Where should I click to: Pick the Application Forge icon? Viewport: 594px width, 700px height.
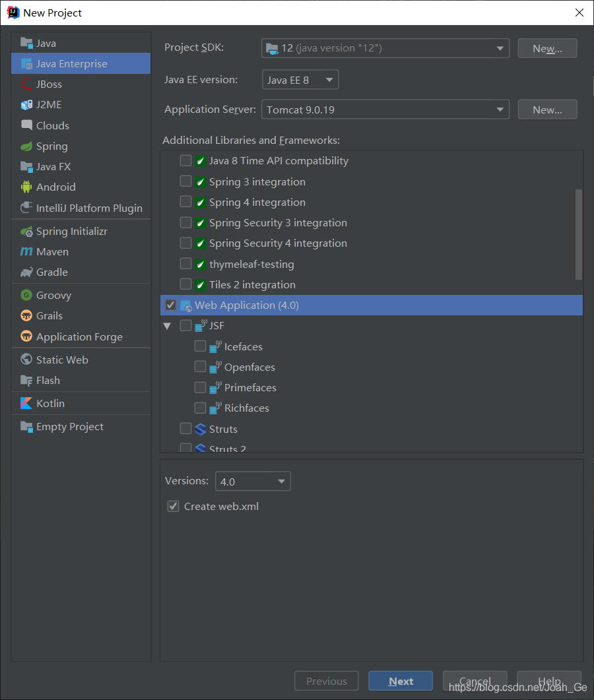coord(26,336)
